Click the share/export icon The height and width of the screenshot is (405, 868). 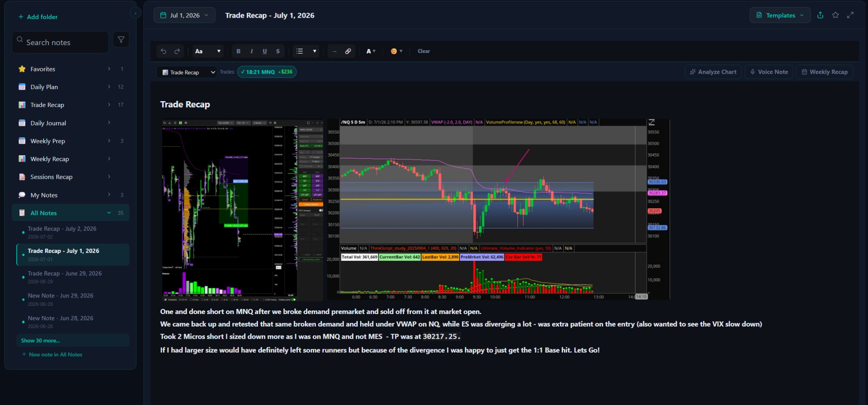[x=820, y=15]
